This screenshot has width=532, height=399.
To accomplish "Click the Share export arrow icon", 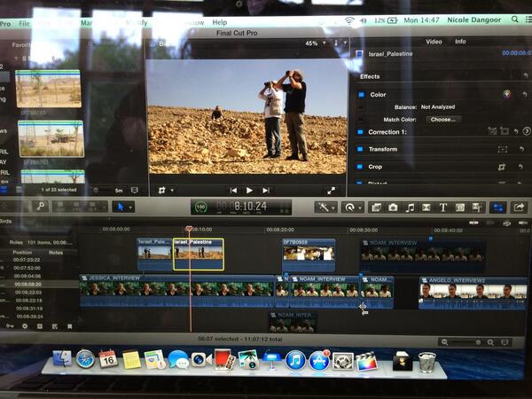I will pos(519,207).
